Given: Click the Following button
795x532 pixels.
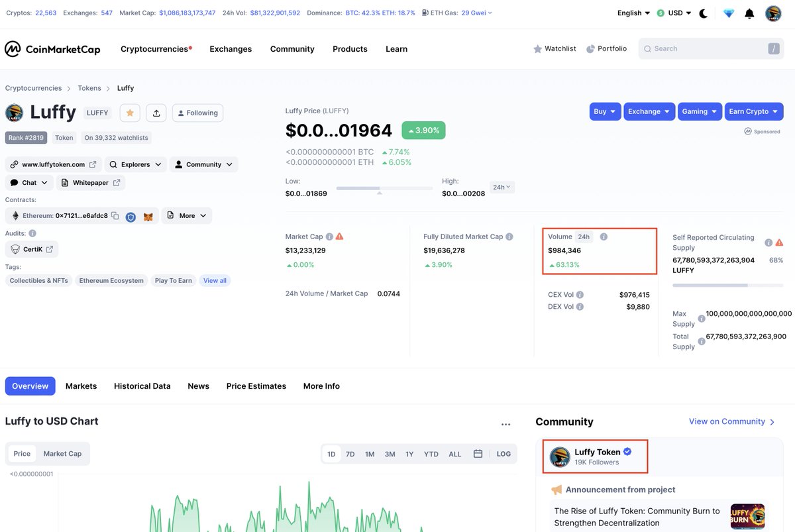Looking at the screenshot, I should coord(197,113).
